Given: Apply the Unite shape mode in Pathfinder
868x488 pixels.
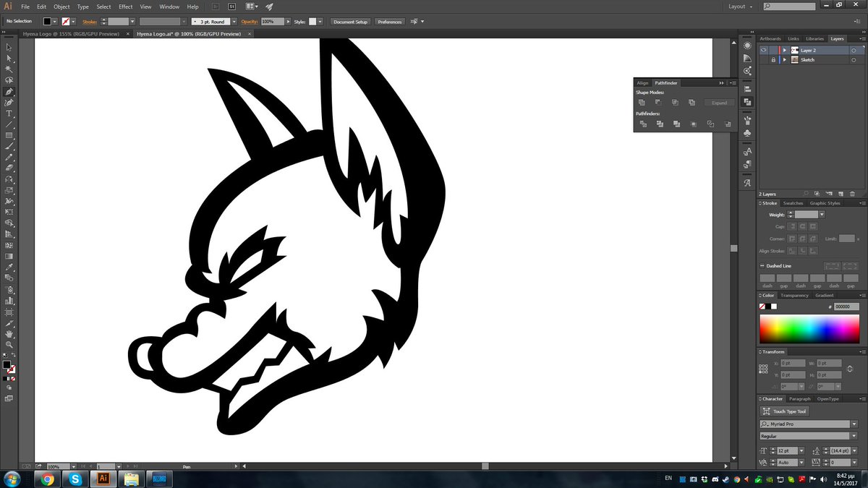Looking at the screenshot, I should point(642,102).
